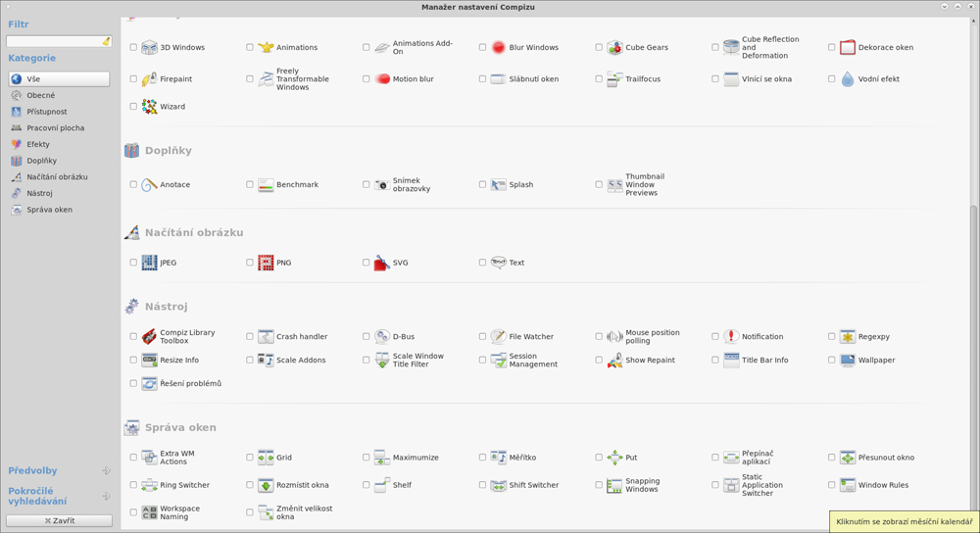Open the SVG plugin icon
This screenshot has width=980, height=533.
[382, 263]
